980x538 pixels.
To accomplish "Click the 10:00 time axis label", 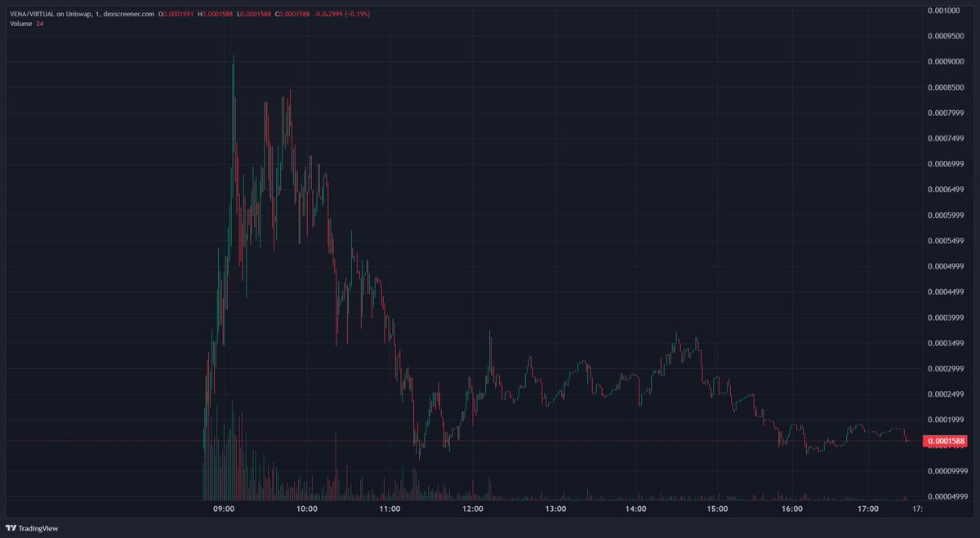I will 307,510.
